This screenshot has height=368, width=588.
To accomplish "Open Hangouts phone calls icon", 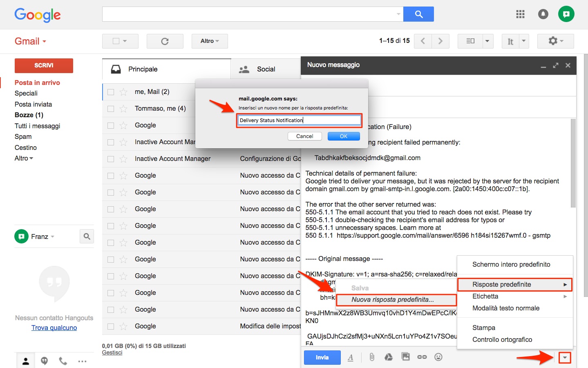I will pos(63,361).
